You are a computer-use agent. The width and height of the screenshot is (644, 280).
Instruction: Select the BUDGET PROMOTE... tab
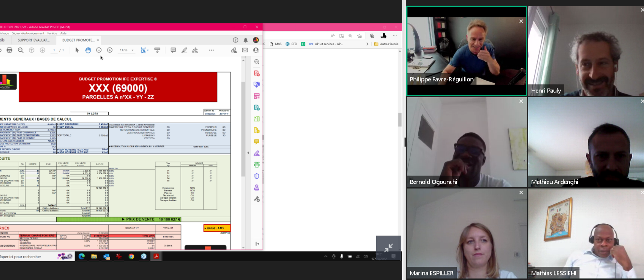tap(78, 40)
